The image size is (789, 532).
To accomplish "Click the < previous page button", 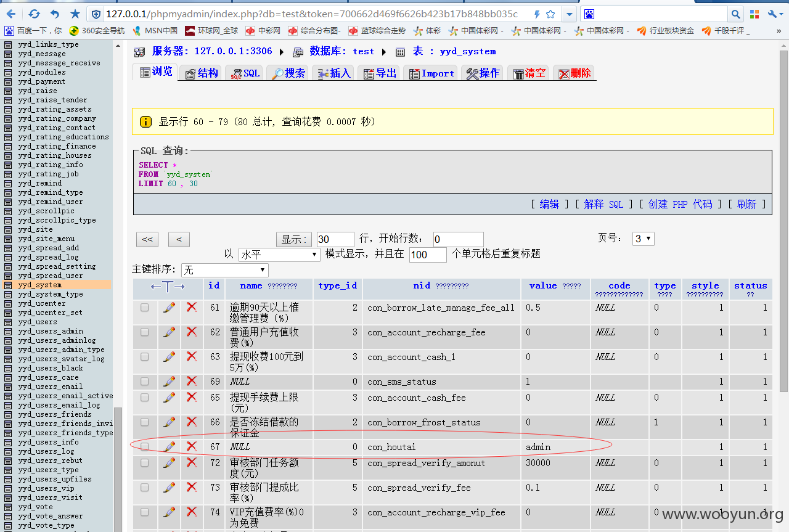I will pos(179,239).
